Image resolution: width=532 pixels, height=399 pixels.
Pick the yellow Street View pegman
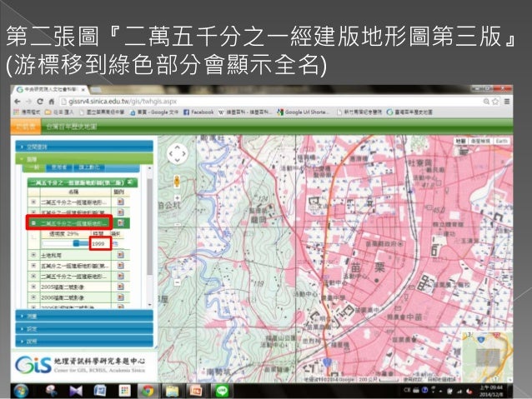click(177, 182)
